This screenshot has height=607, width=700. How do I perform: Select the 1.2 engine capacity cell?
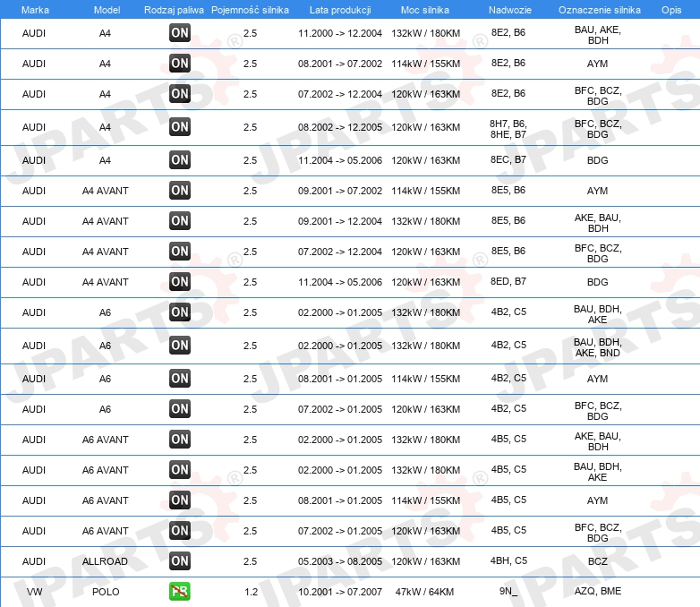point(251,592)
